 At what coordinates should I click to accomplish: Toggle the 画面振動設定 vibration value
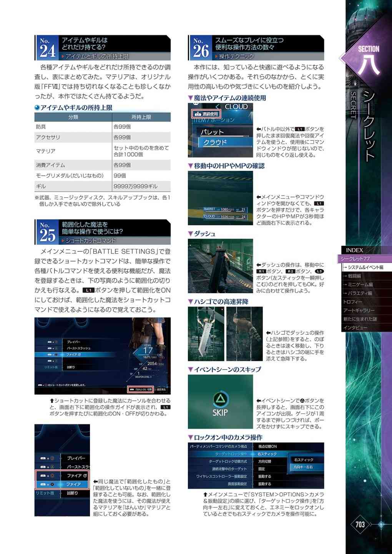pos(264,484)
